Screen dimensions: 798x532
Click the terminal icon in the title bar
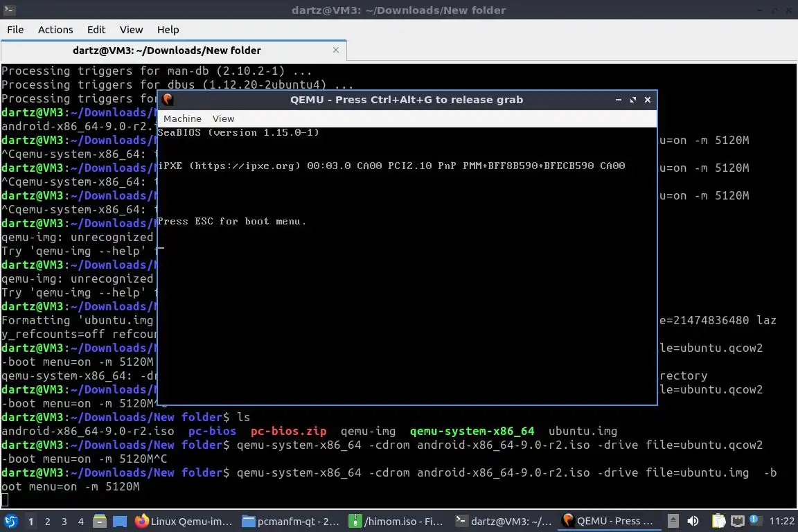point(9,10)
